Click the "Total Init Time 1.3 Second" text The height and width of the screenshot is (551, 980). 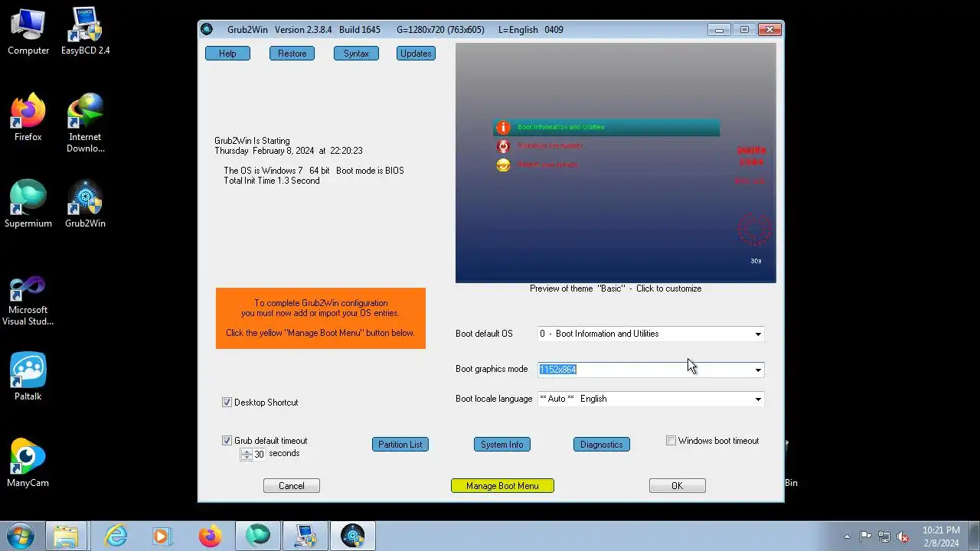tap(272, 181)
